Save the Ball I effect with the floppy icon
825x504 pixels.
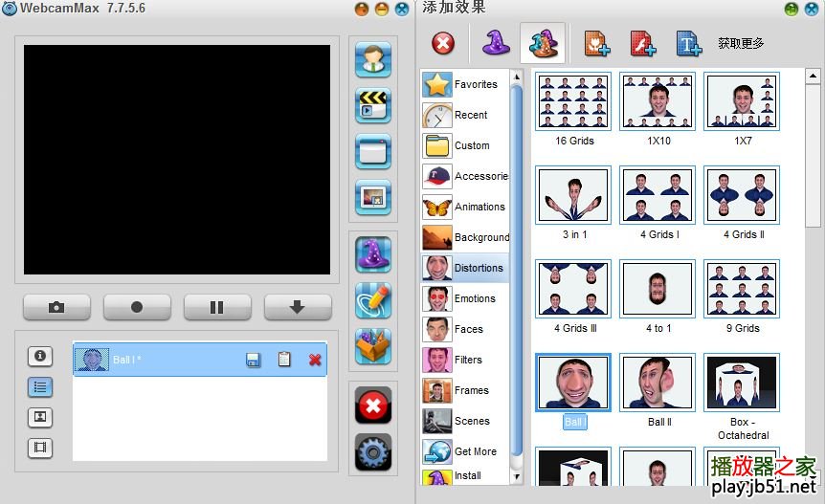point(254,360)
